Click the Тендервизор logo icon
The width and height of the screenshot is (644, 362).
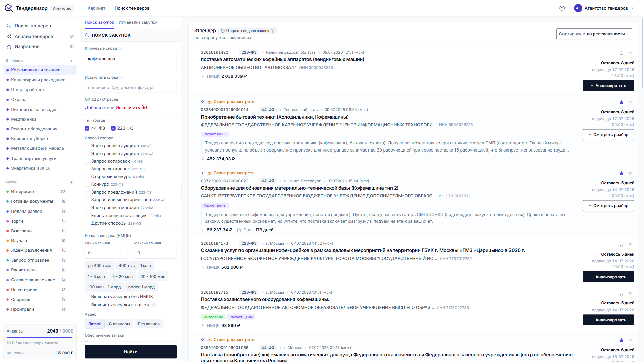(9, 8)
